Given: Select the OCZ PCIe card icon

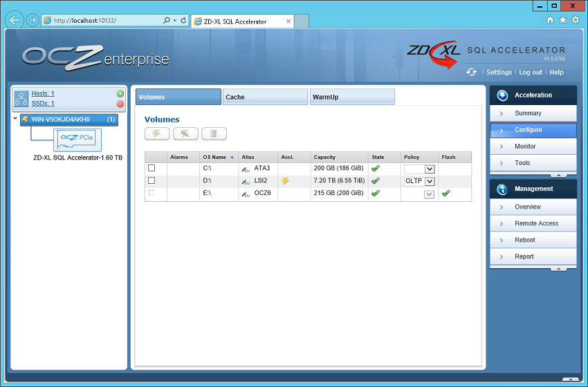Looking at the screenshot, I should point(77,140).
